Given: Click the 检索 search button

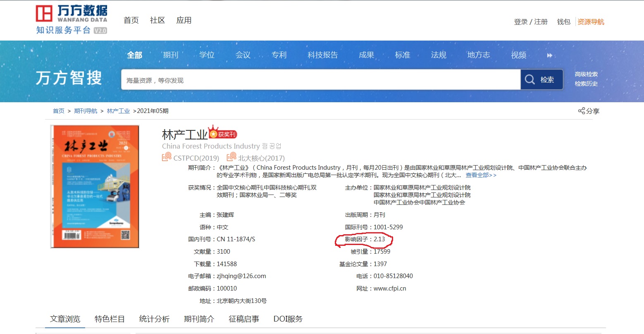Looking at the screenshot, I should (542, 79).
